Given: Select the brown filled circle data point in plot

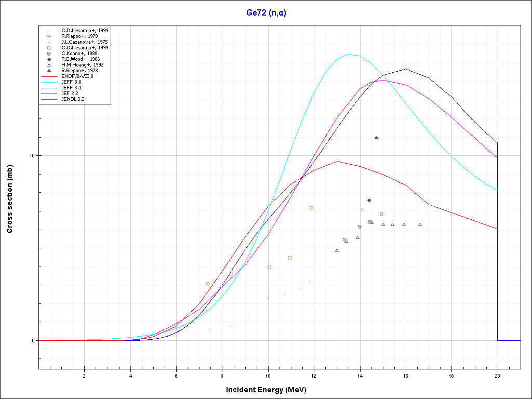Looking at the screenshot, I should [369, 200].
